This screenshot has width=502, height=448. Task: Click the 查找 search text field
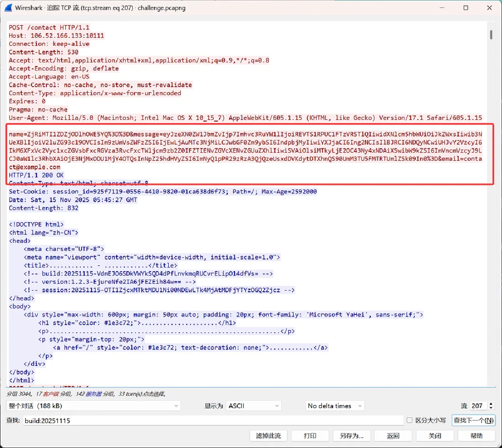pos(213,420)
